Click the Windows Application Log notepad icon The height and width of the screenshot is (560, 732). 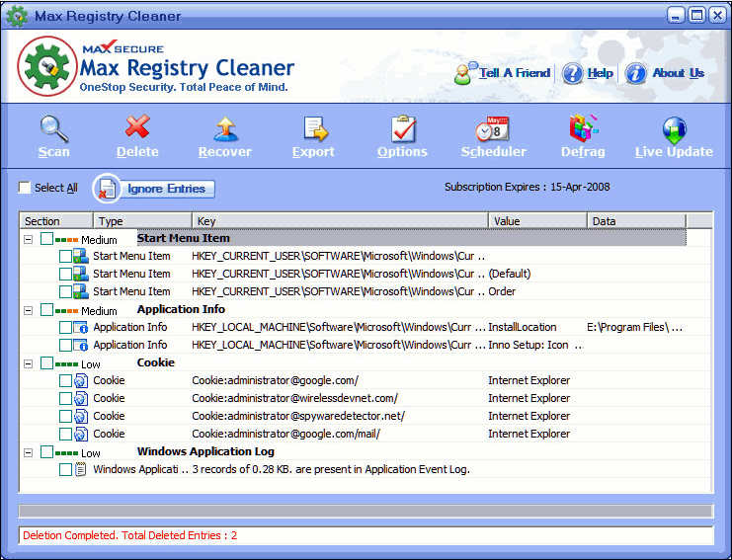point(80,469)
